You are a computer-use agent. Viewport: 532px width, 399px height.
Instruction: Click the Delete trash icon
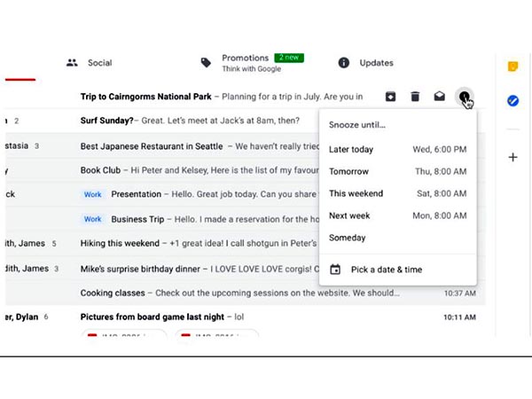[415, 97]
